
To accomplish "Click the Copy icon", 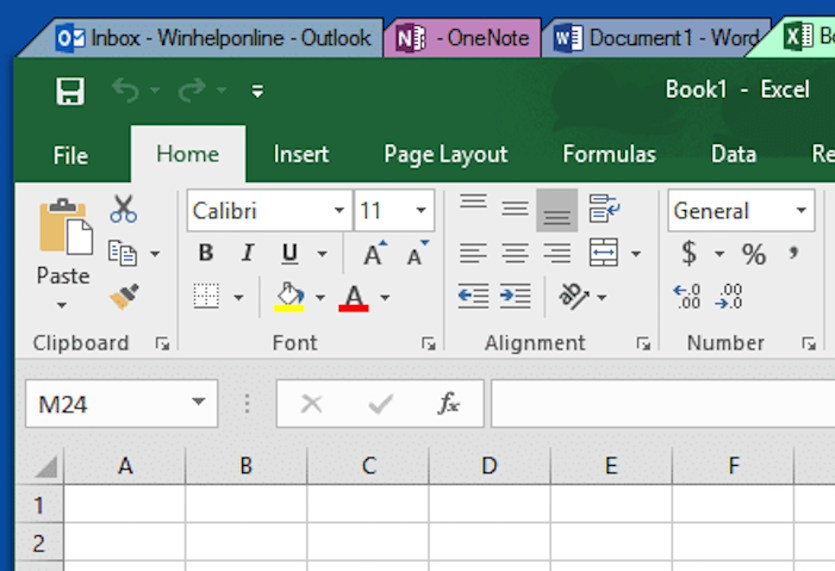I will [122, 253].
